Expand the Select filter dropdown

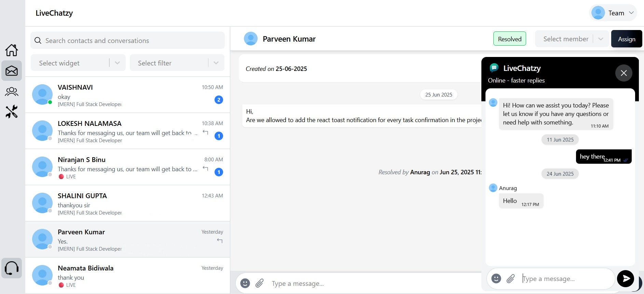pos(177,63)
